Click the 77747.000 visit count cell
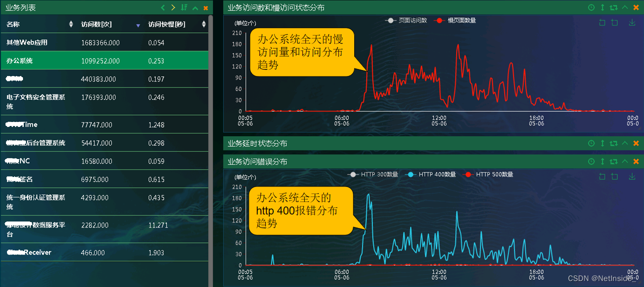 tap(97, 125)
